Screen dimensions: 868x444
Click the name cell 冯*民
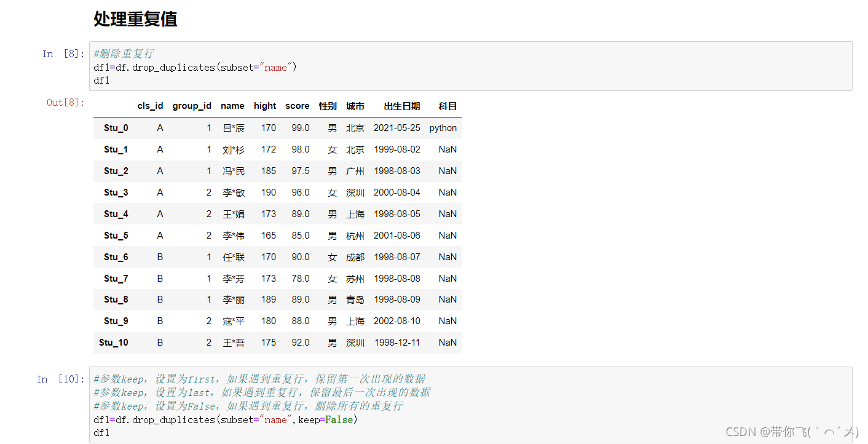coord(234,171)
